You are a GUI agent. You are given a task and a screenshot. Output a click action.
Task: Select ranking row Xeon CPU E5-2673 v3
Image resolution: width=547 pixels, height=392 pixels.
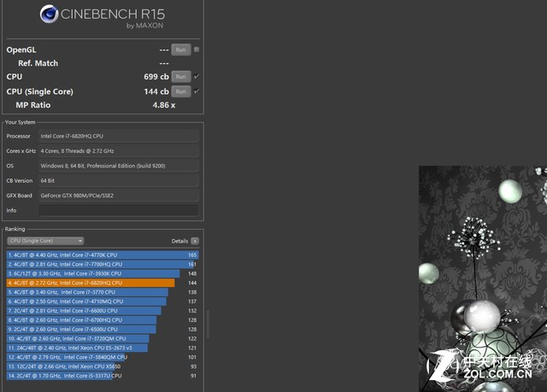[x=103, y=348]
